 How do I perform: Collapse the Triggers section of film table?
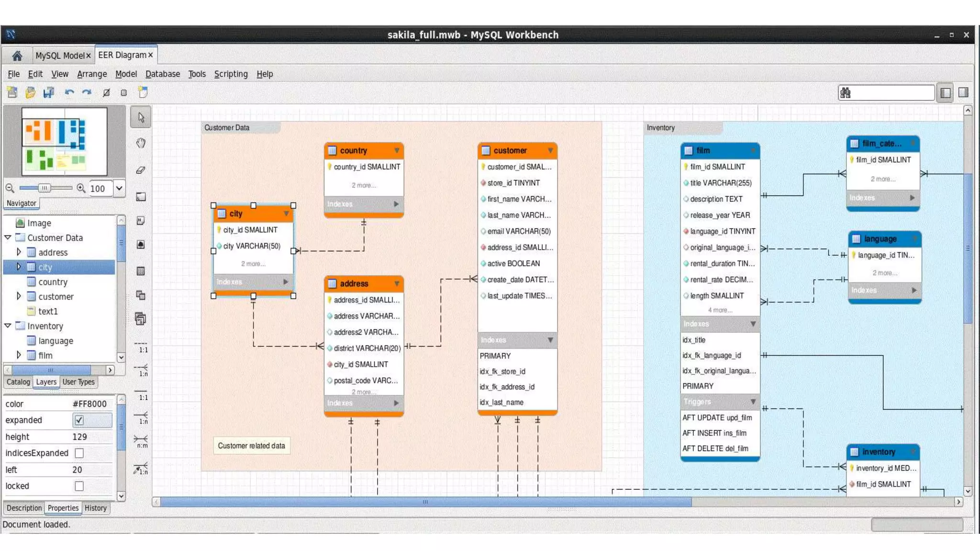click(753, 402)
